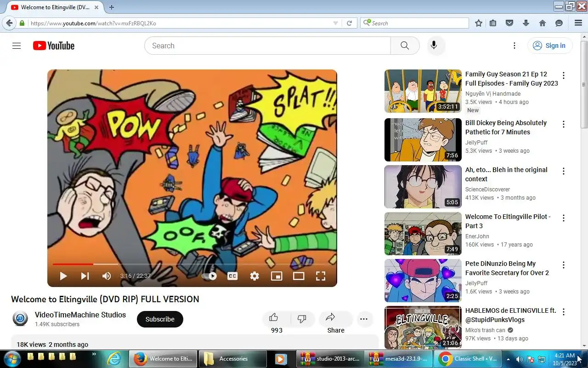Open the Windows Start menu
This screenshot has height=368, width=588.
pos(11,358)
